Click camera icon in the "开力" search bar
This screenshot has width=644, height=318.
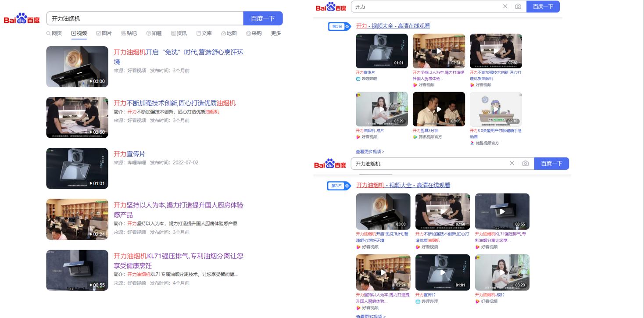tap(518, 7)
